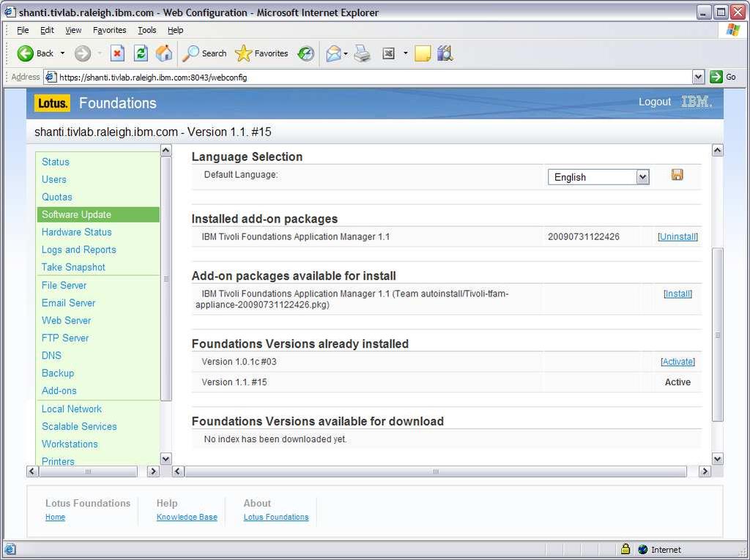
Task: Click the IBM logo in header
Action: (x=697, y=102)
